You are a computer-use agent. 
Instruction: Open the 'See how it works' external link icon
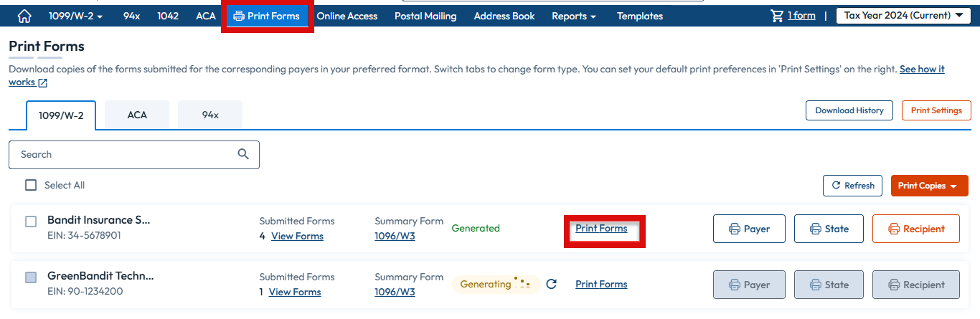pyautogui.click(x=43, y=83)
